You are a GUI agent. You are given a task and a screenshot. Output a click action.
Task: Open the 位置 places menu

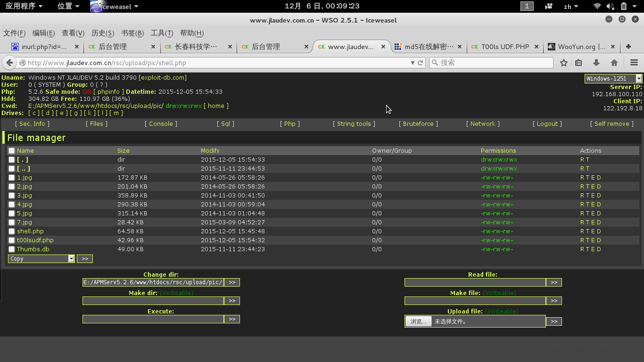68,6
